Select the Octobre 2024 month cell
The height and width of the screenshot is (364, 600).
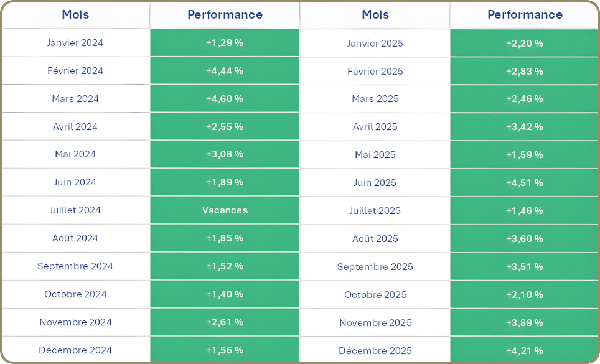pyautogui.click(x=75, y=294)
